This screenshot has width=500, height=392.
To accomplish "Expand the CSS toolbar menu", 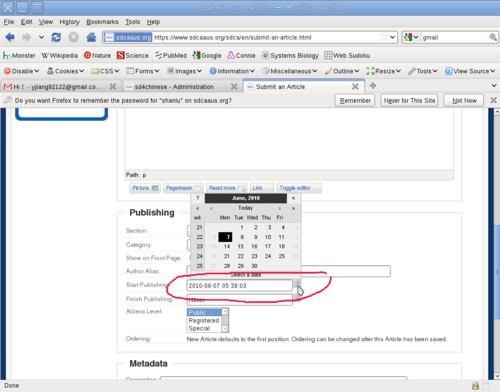I will point(105,71).
